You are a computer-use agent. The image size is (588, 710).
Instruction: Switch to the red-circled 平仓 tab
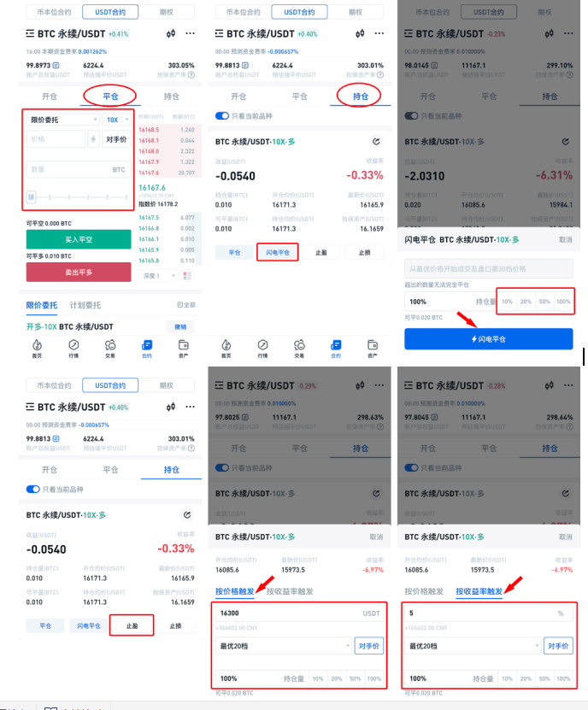(110, 97)
